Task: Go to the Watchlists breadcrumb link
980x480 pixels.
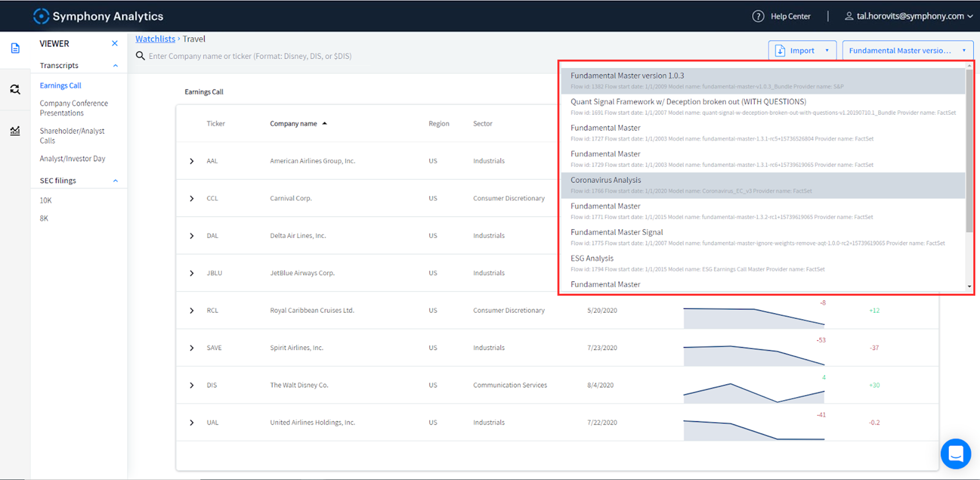Action: [155, 39]
